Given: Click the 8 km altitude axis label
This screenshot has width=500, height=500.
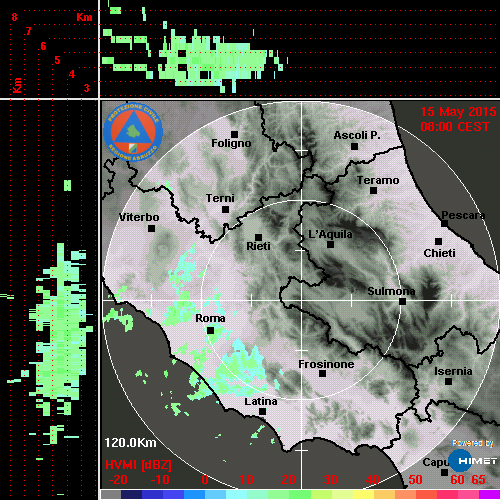Looking at the screenshot, I should pos(14,17).
